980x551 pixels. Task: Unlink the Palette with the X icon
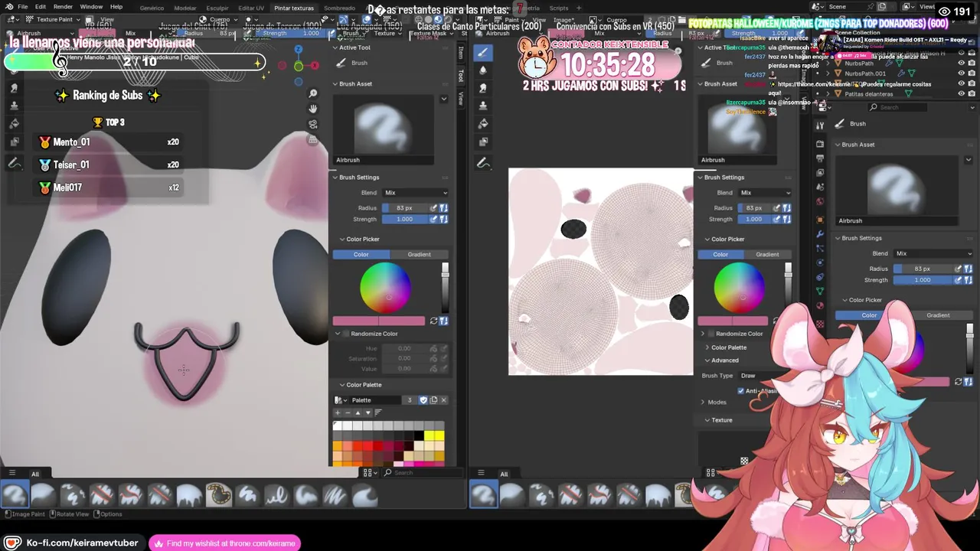[x=443, y=399]
